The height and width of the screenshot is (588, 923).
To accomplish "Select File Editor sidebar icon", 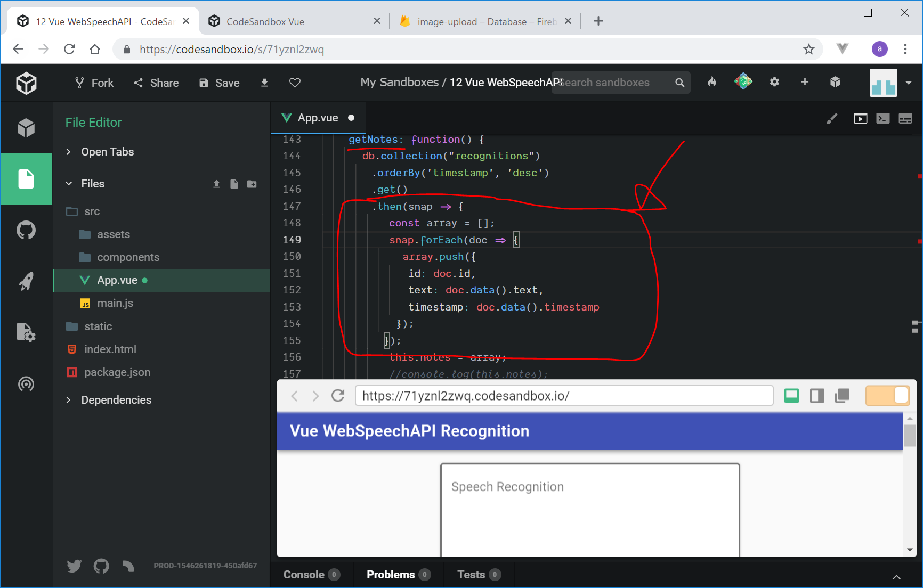I will tap(26, 179).
